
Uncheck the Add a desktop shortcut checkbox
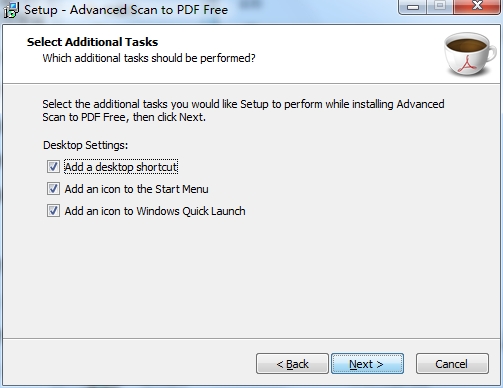(53, 167)
